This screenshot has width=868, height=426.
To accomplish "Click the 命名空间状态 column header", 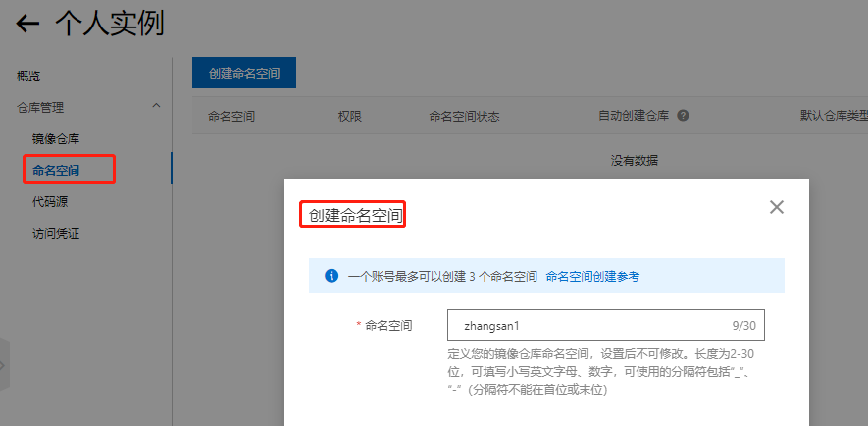I will pos(465,117).
